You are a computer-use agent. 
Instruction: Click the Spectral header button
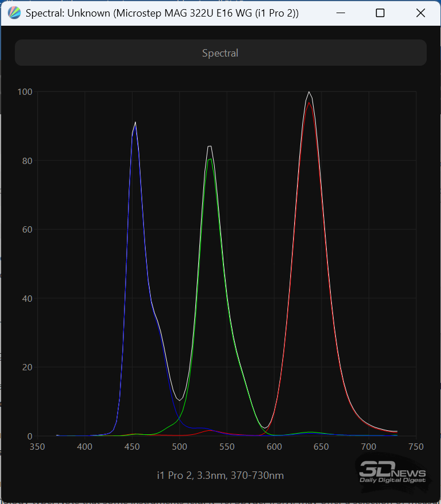pyautogui.click(x=220, y=53)
